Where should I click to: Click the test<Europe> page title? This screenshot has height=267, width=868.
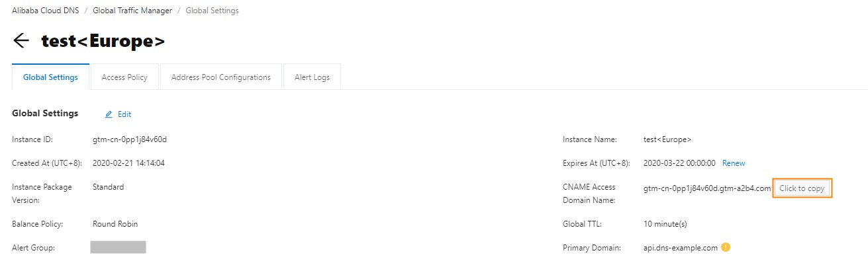click(x=103, y=41)
